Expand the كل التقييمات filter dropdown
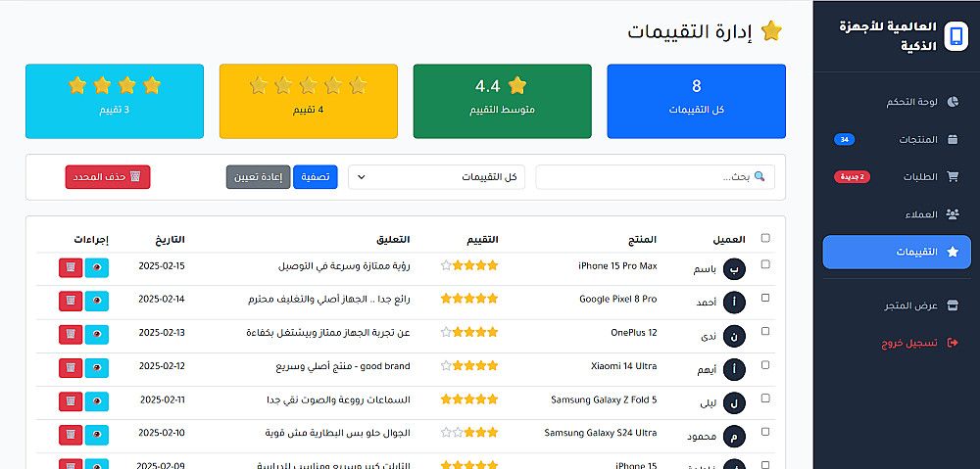 436,177
